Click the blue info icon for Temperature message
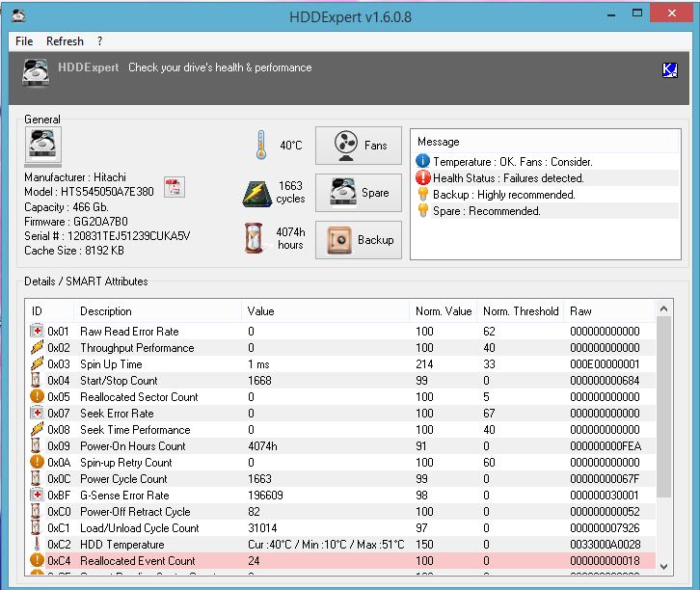Screen dimensions: 700x590 point(422,161)
